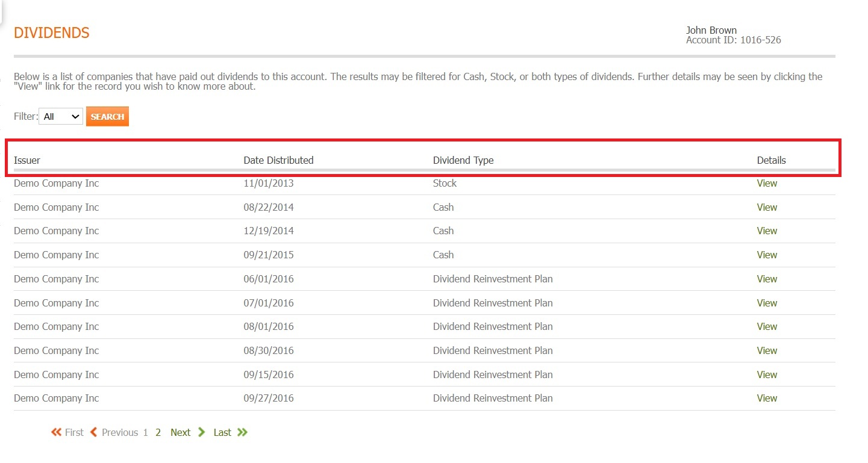This screenshot has height=463, width=868.
Task: View the 06/01/2016 Dividend Reinvestment Plan record
Action: click(767, 279)
